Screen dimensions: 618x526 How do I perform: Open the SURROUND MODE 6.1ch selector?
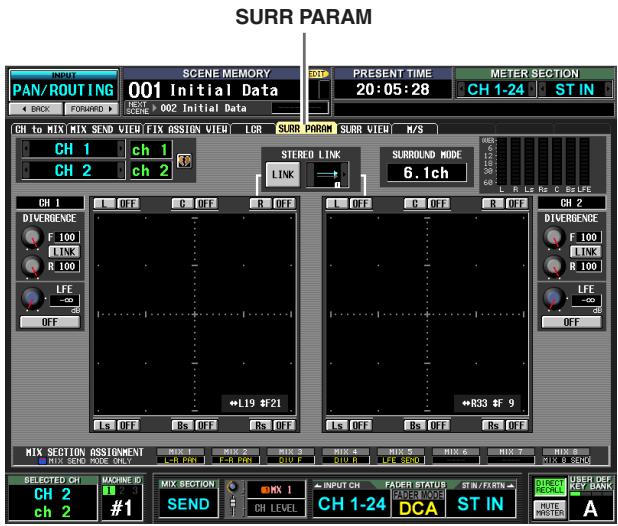click(426, 173)
